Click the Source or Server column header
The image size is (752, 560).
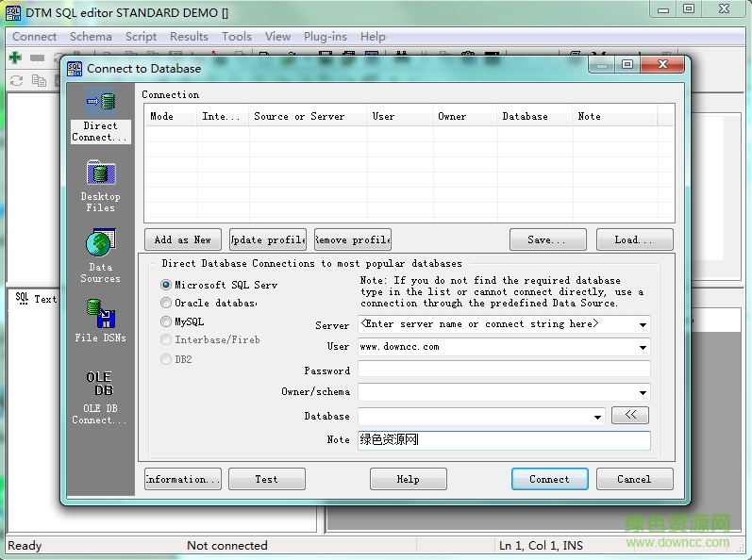tap(308, 116)
